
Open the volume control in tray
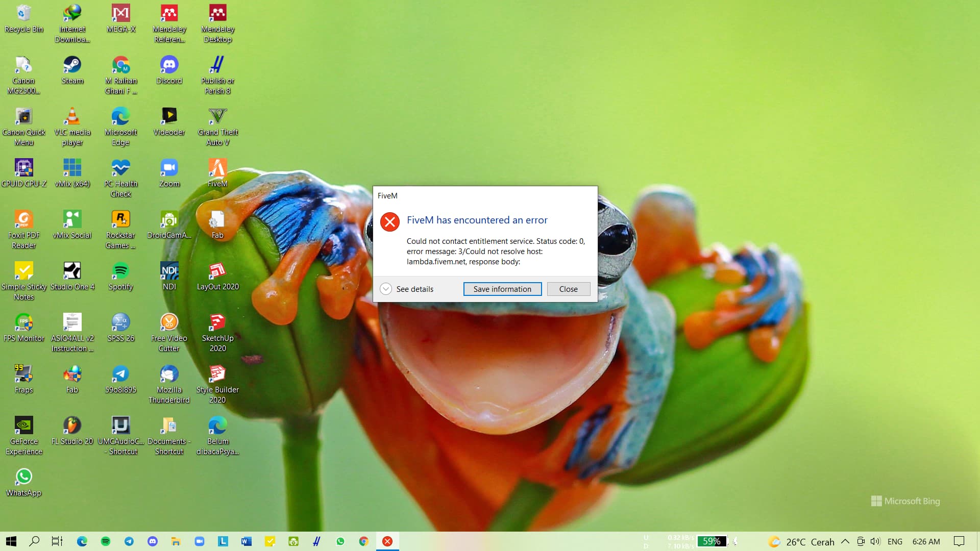tap(875, 541)
